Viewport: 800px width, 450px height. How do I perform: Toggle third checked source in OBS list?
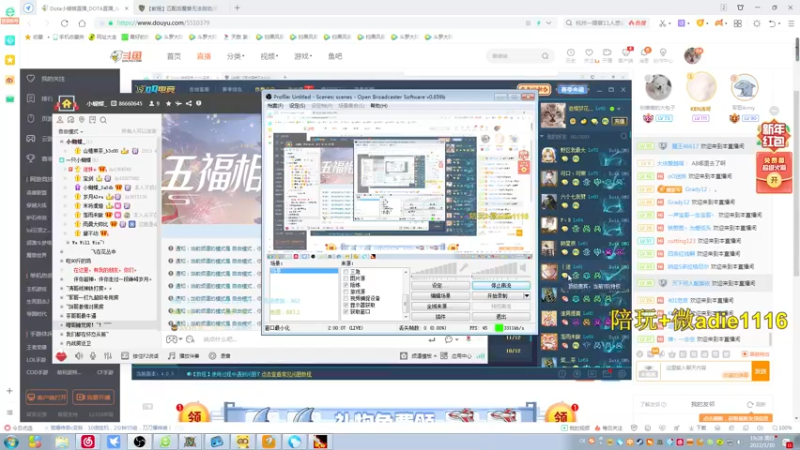click(x=346, y=285)
